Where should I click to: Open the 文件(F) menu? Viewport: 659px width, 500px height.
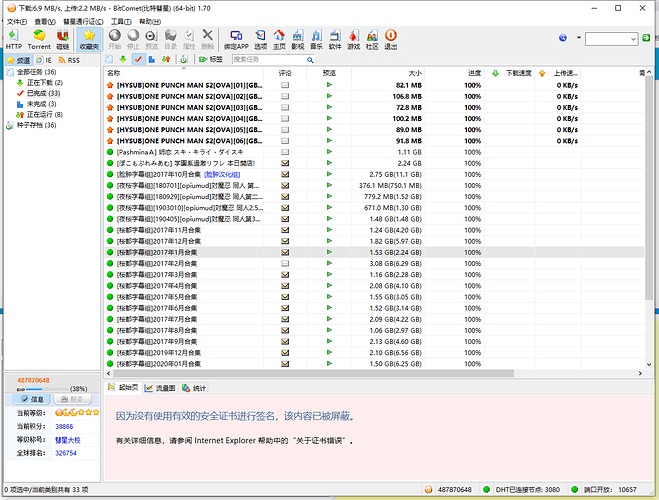click(x=17, y=21)
